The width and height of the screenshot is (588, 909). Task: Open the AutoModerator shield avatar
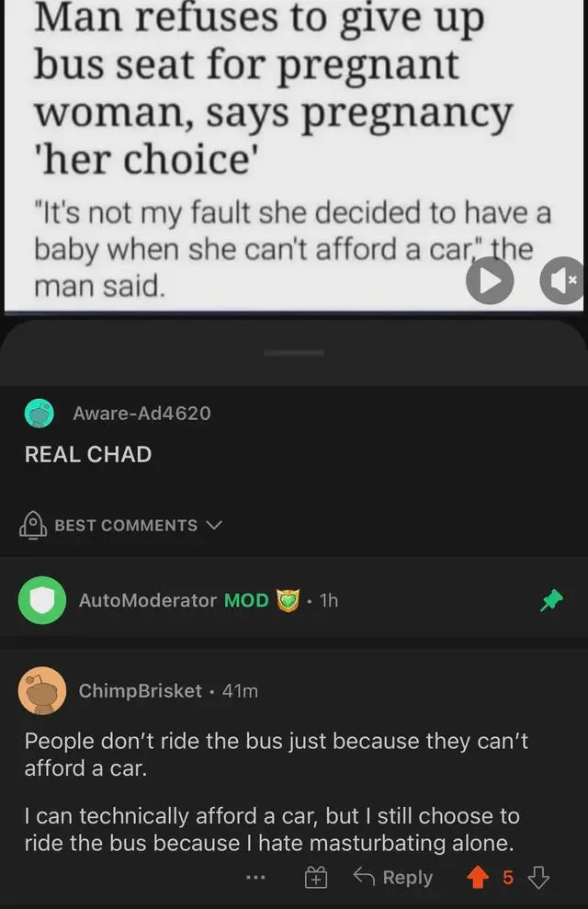(41, 600)
